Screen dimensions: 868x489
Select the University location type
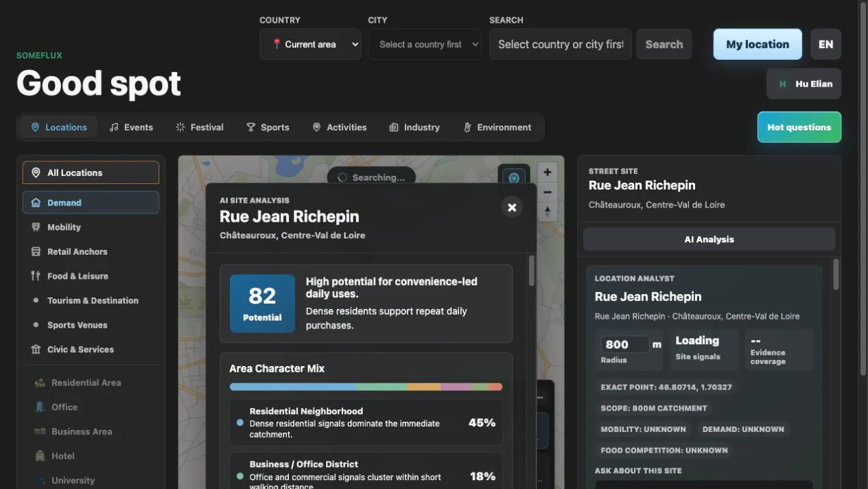(x=91, y=480)
